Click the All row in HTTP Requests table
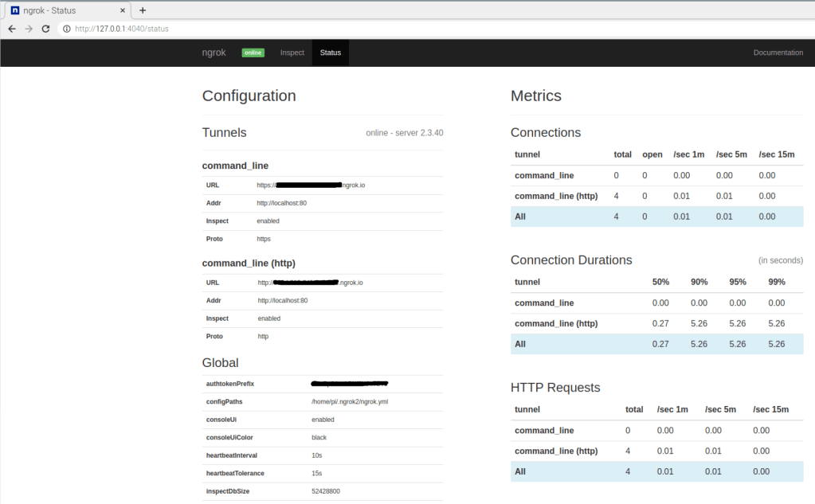 tap(656, 471)
